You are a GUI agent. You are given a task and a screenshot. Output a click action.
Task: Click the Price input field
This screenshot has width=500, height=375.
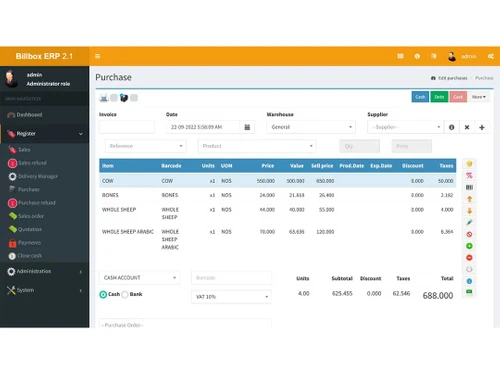(x=412, y=146)
